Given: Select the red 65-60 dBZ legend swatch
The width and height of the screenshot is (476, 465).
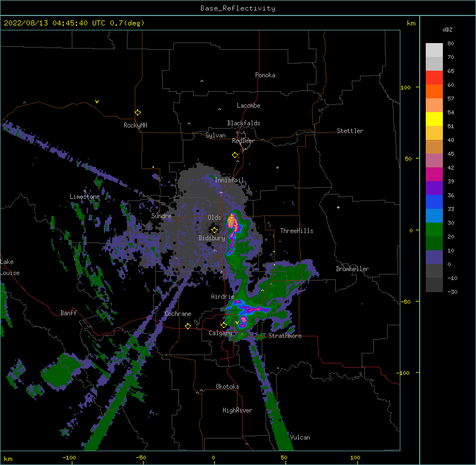Looking at the screenshot, I should [x=434, y=77].
